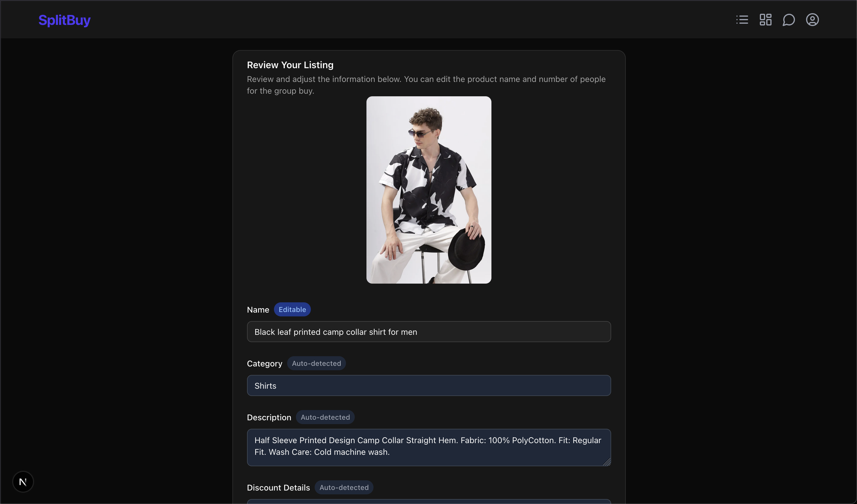Viewport: 857px width, 504px height.
Task: Go to SplitBuy home via logo
Action: tap(65, 20)
